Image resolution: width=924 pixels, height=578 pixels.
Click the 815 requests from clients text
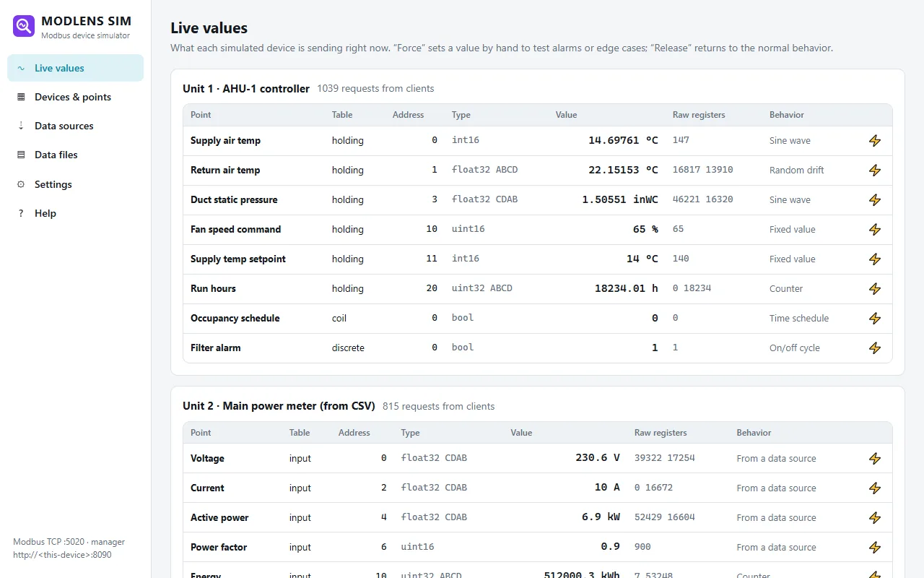point(439,407)
